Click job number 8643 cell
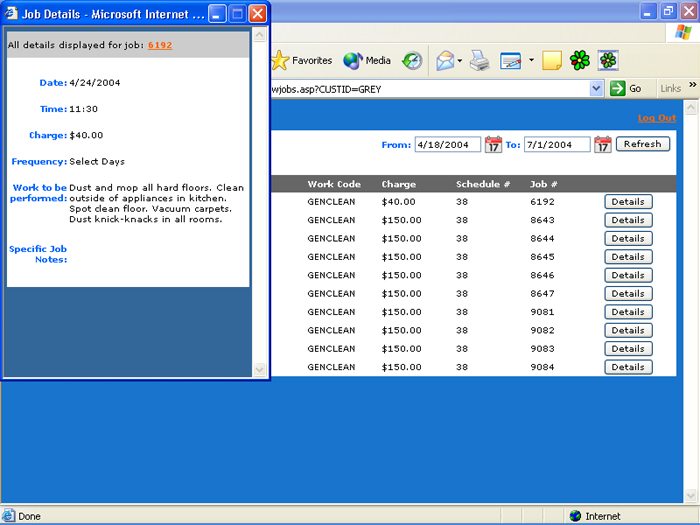The height and width of the screenshot is (525, 700). pyautogui.click(x=542, y=220)
